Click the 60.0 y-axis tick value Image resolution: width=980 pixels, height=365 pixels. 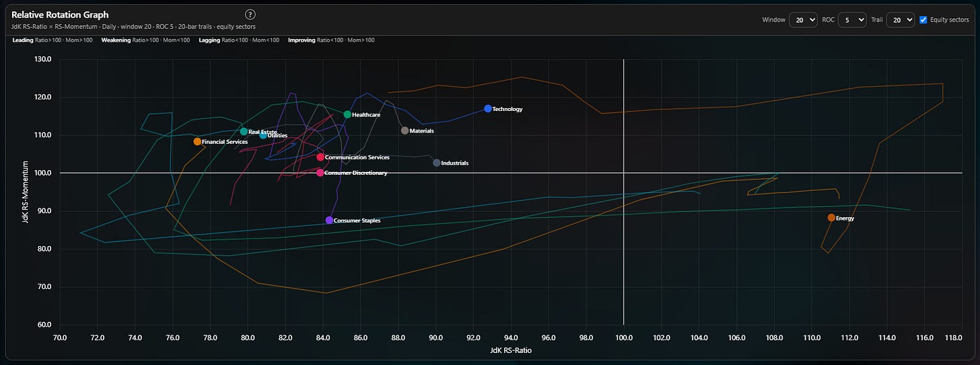pyautogui.click(x=44, y=325)
